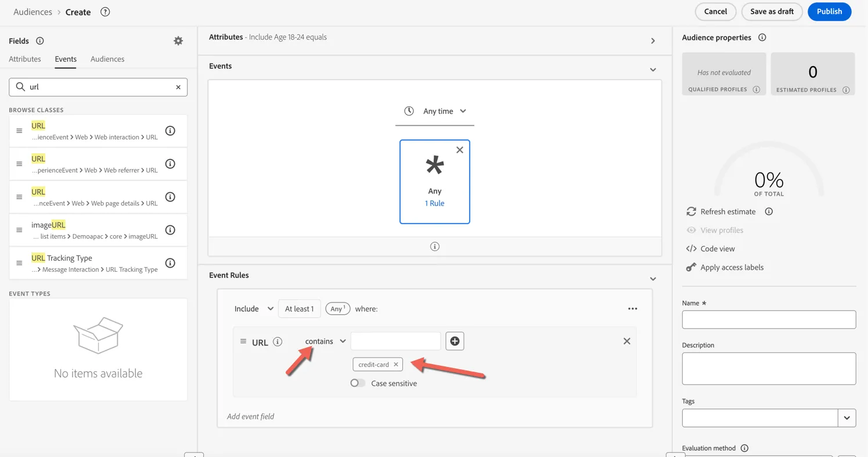Select the Events tab
The image size is (868, 457).
(x=66, y=59)
